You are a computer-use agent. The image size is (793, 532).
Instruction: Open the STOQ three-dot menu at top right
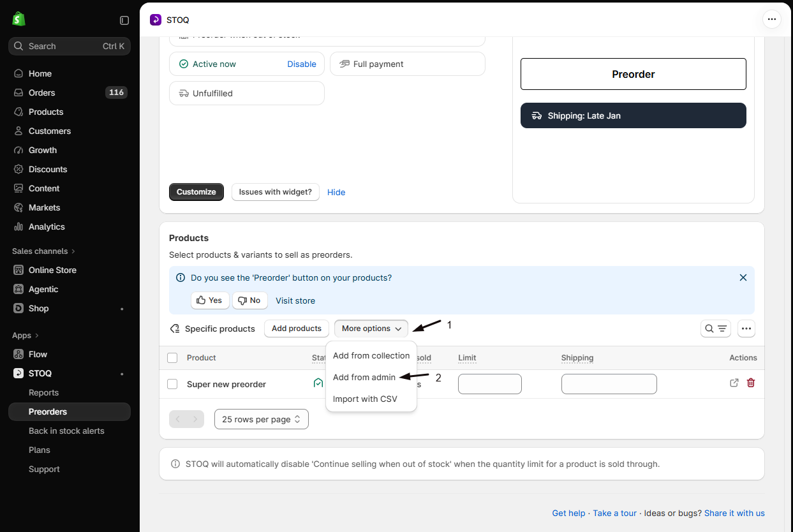pos(772,19)
